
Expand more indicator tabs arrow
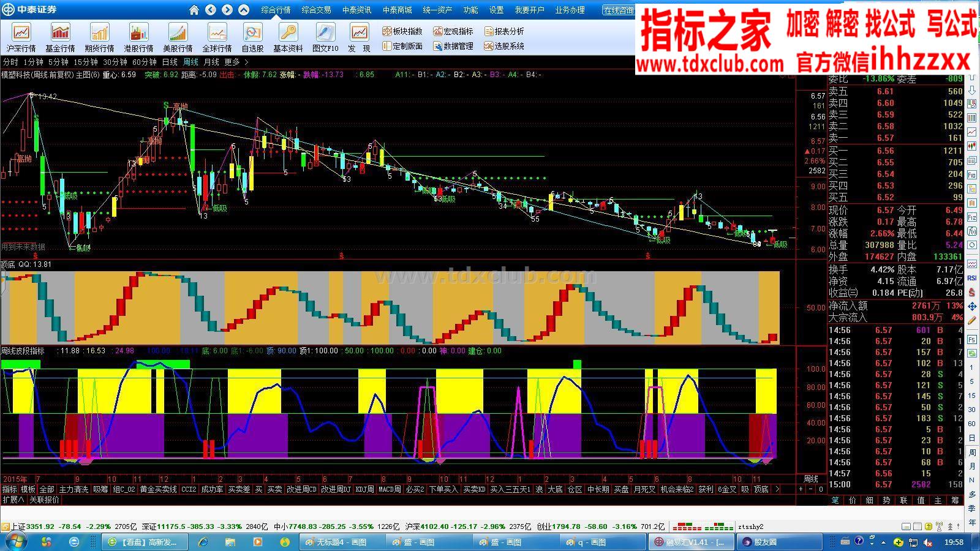coord(777,489)
